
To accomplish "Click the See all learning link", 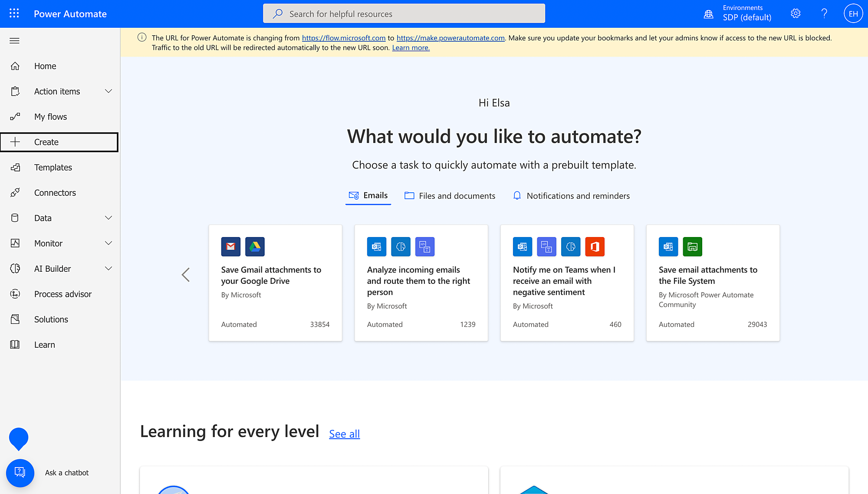I will point(344,434).
